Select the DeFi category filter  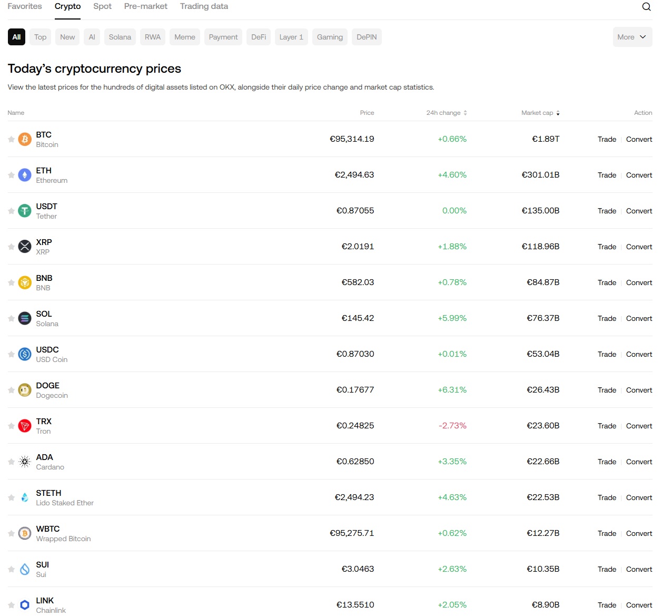[x=259, y=37]
